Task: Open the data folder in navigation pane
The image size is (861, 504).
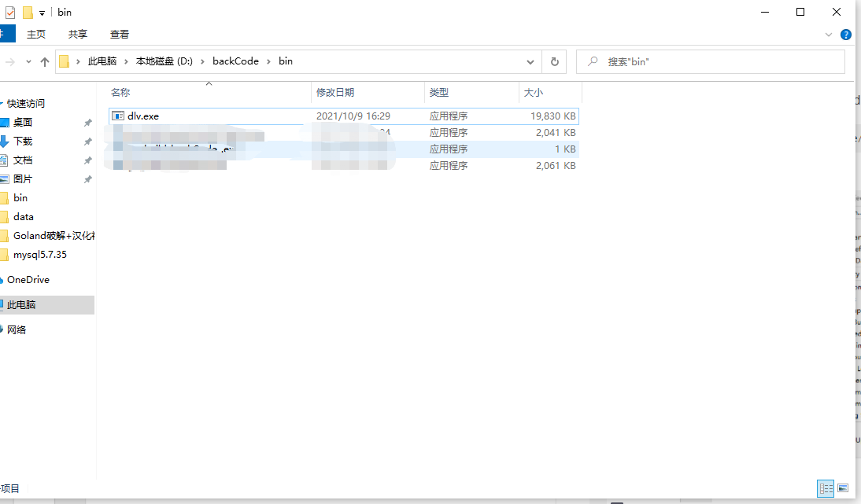Action: 23,217
